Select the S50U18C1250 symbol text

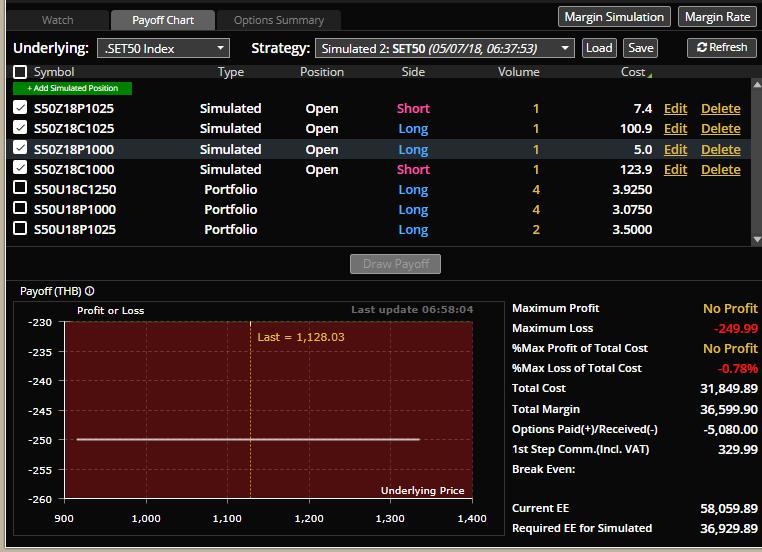(x=75, y=190)
